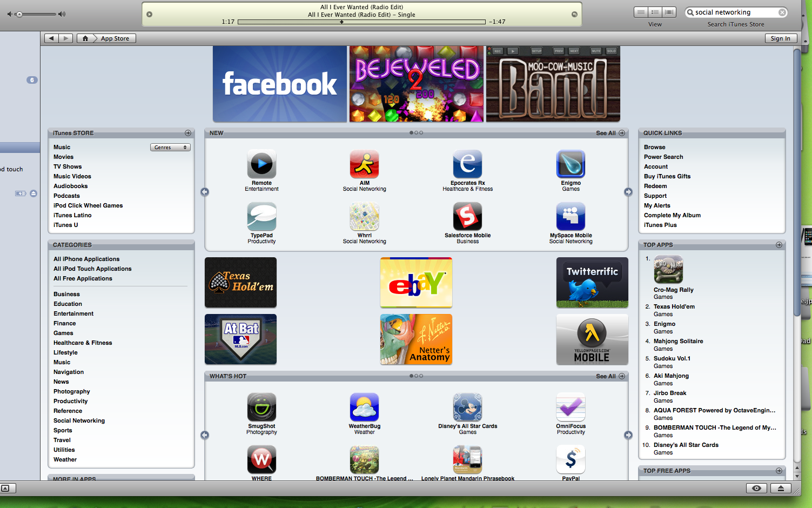The width and height of the screenshot is (812, 508).
Task: Open the OmniFocus app icon
Action: click(x=571, y=407)
